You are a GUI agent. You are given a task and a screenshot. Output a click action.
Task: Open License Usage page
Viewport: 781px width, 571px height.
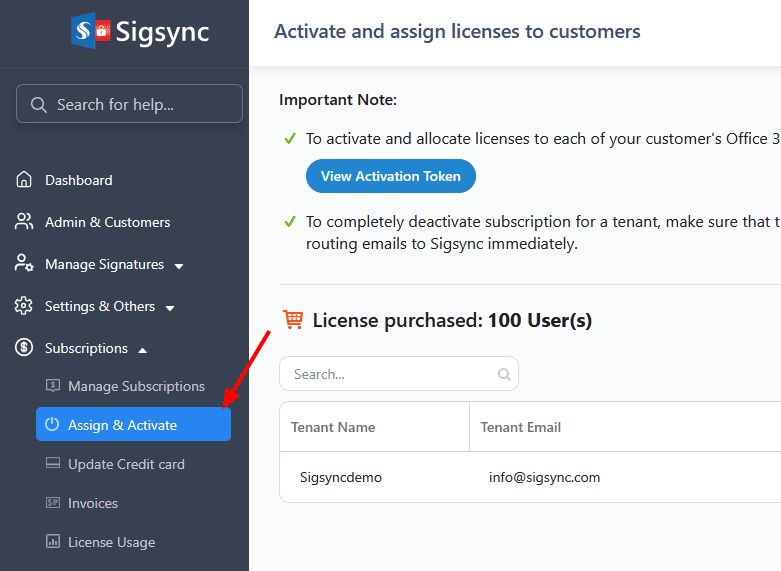pos(112,542)
